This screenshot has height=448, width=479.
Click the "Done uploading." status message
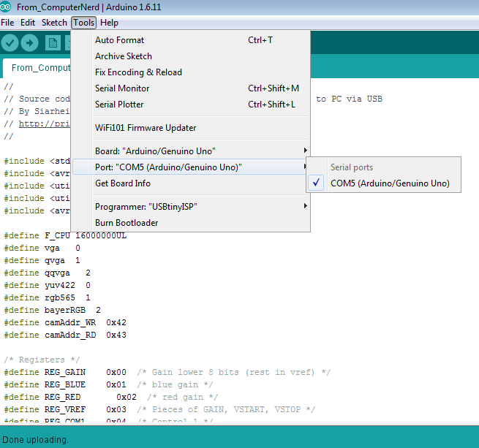35,440
